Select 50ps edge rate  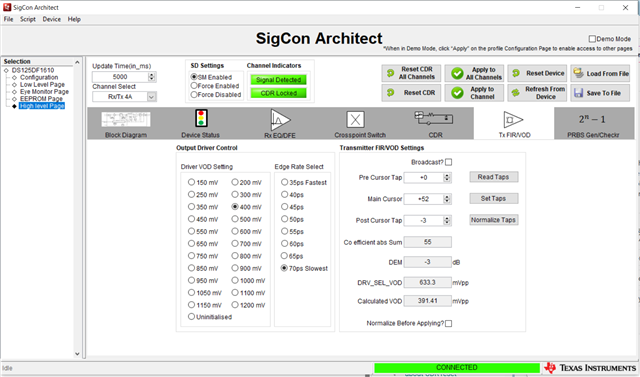[x=284, y=219]
